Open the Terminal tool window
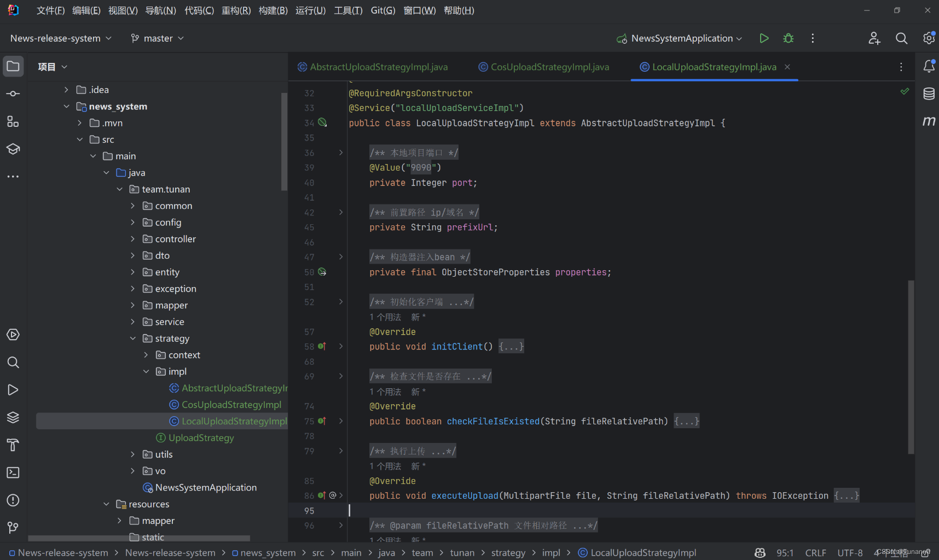939x560 pixels. click(13, 472)
